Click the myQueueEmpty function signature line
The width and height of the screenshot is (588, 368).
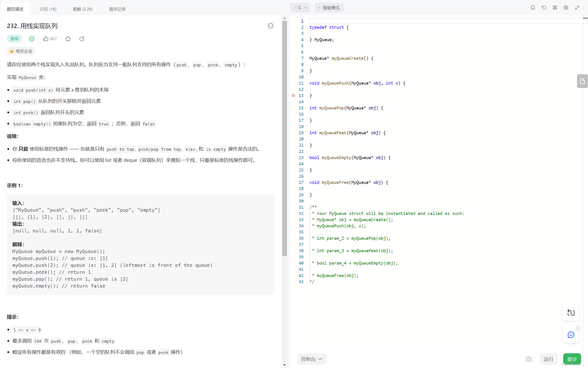point(350,158)
